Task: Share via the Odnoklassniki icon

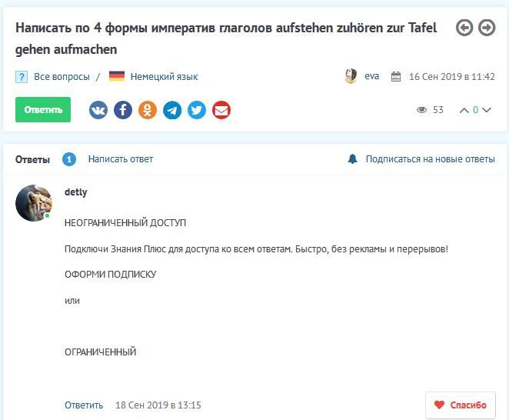Action: pos(148,110)
